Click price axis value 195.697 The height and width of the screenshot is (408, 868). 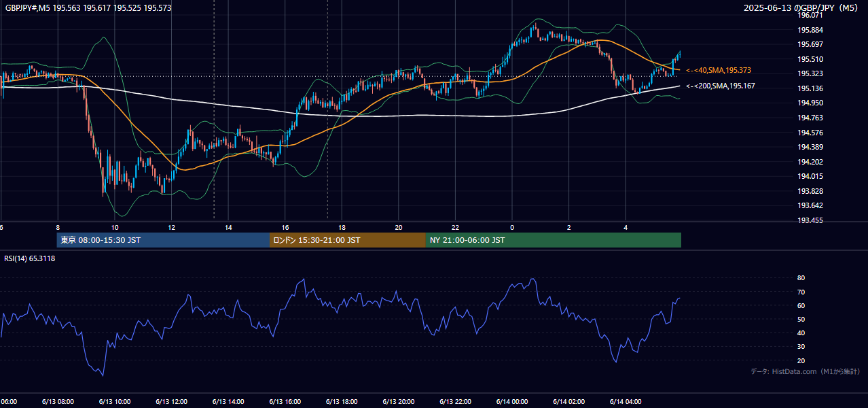tap(810, 44)
